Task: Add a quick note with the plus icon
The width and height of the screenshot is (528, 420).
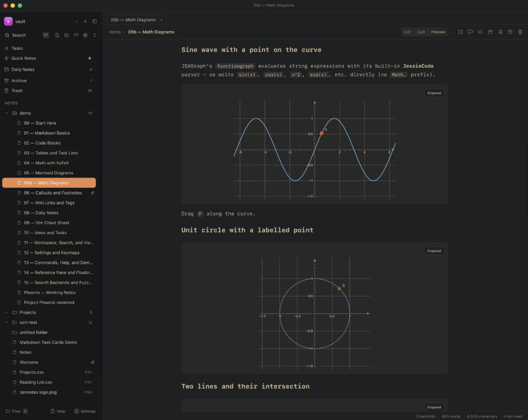Action: 90,58
